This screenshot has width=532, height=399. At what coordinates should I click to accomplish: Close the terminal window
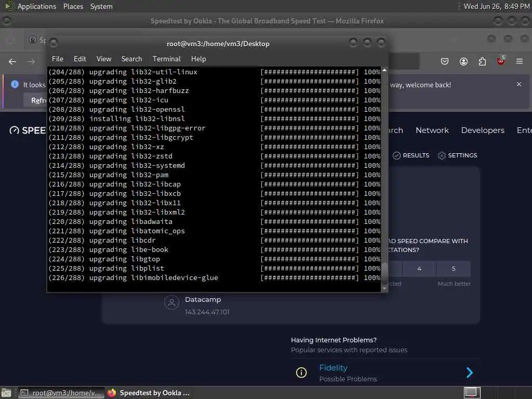pyautogui.click(x=381, y=43)
